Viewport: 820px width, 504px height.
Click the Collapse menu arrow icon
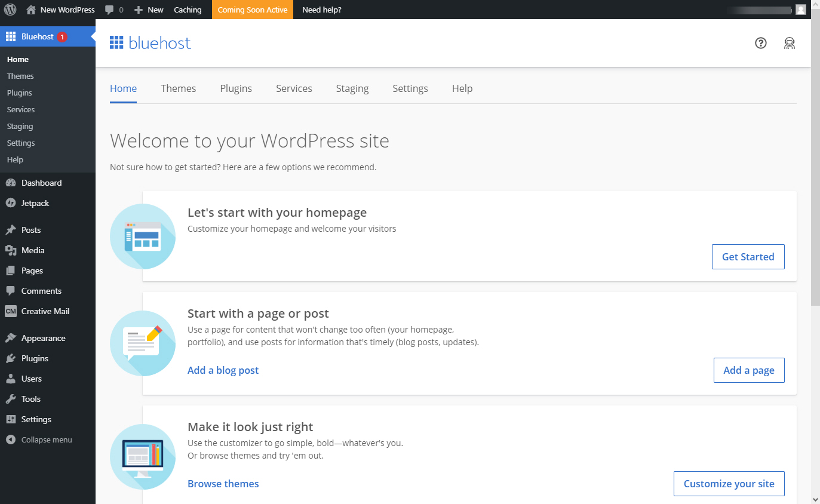tap(11, 440)
